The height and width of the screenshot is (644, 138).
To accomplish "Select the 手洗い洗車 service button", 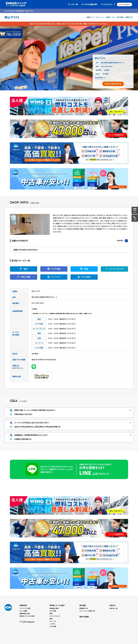I will click(x=24, y=277).
